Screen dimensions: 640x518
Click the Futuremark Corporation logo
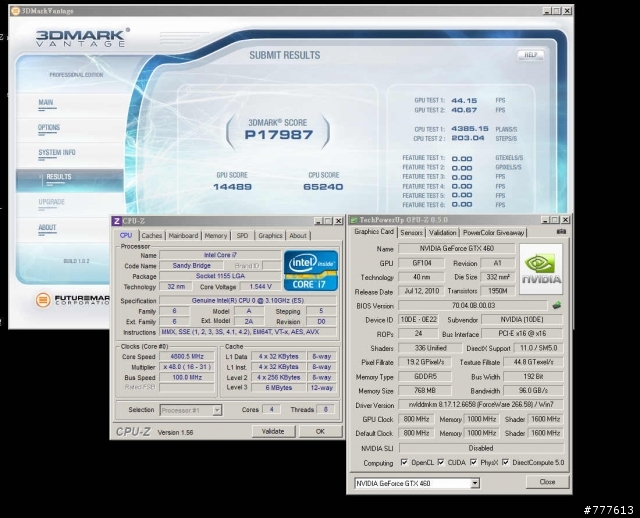coord(73,300)
